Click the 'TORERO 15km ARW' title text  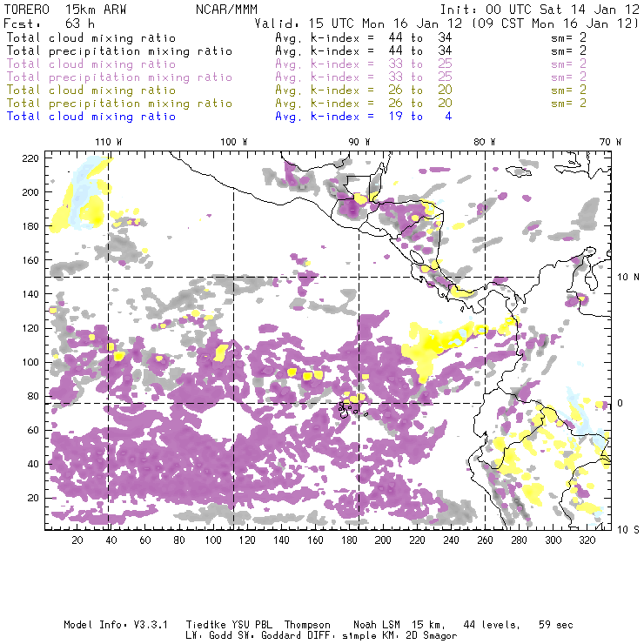click(65, 10)
